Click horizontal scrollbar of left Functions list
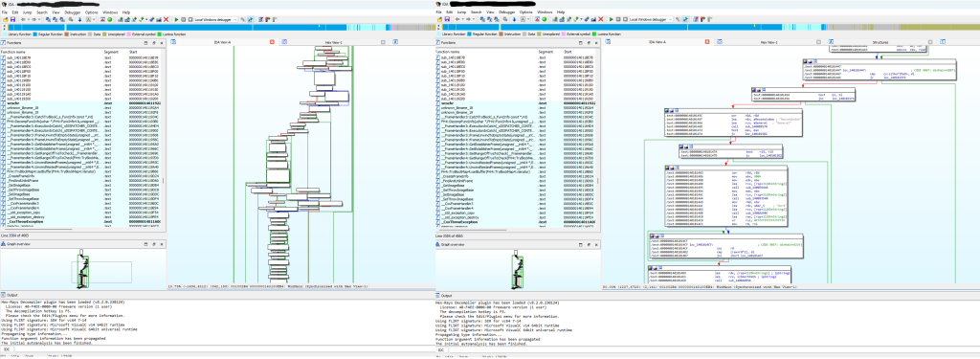Screen dimensions: 980x359 (38, 229)
